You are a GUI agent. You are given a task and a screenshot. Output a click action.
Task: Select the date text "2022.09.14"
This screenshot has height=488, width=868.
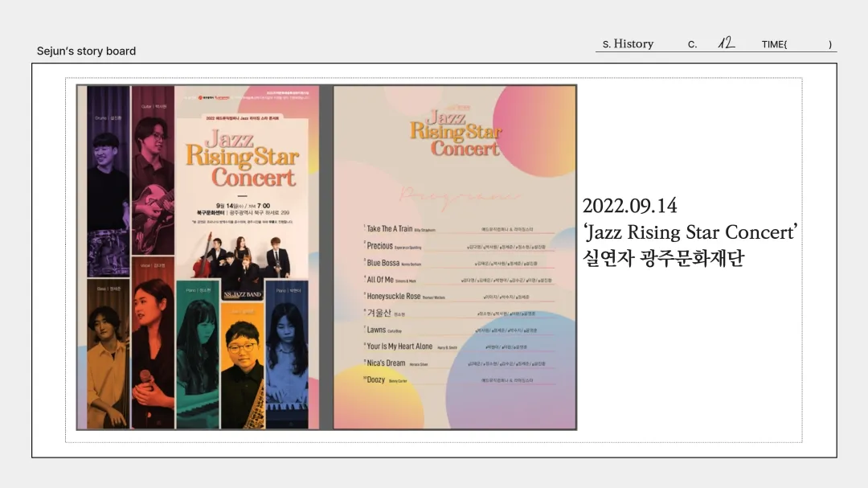click(629, 206)
